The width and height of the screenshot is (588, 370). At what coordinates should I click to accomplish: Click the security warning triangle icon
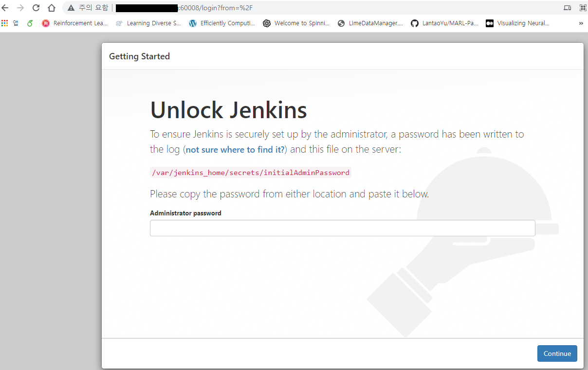coord(71,8)
